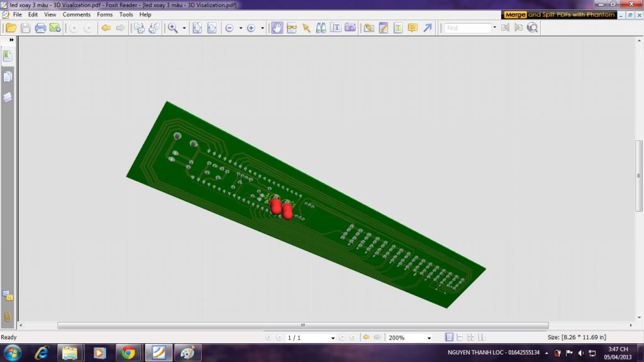Screen dimensions: 644x362
Task: Click the Merge and Split PDFs banner
Action: (x=559, y=15)
